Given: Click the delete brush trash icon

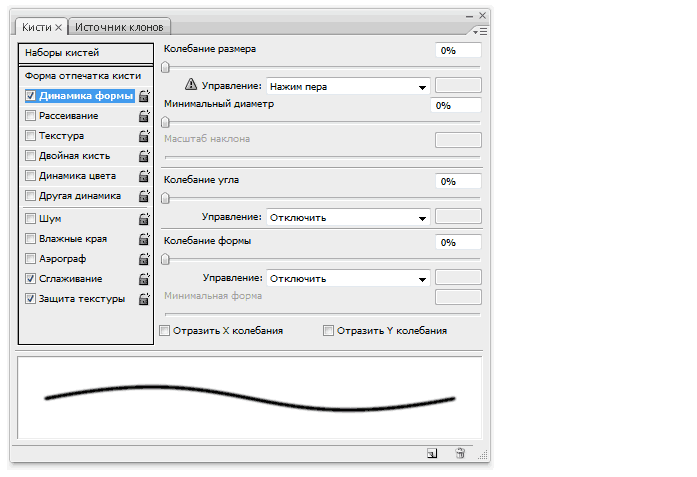Looking at the screenshot, I should (x=460, y=453).
